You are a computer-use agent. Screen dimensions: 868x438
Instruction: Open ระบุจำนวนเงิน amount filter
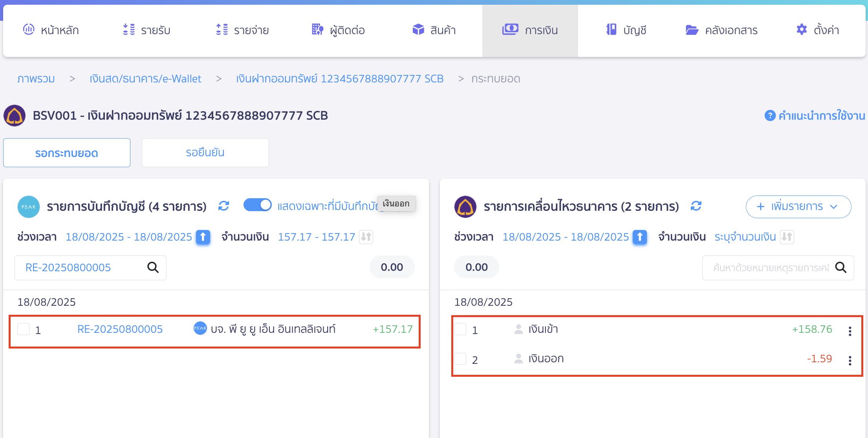click(x=745, y=237)
